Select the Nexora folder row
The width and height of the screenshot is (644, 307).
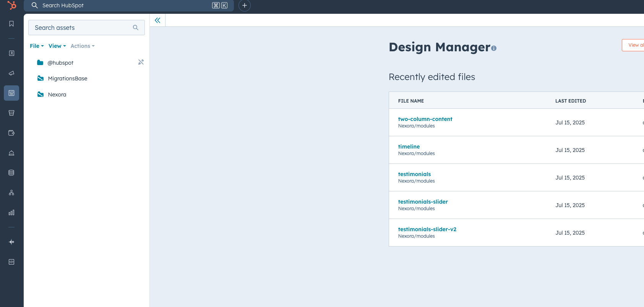coord(87,95)
